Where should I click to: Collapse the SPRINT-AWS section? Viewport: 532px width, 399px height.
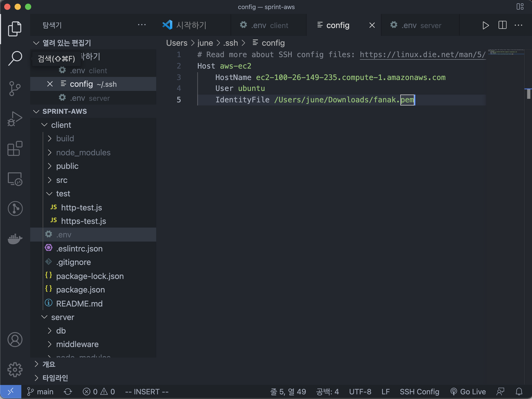pos(94,111)
